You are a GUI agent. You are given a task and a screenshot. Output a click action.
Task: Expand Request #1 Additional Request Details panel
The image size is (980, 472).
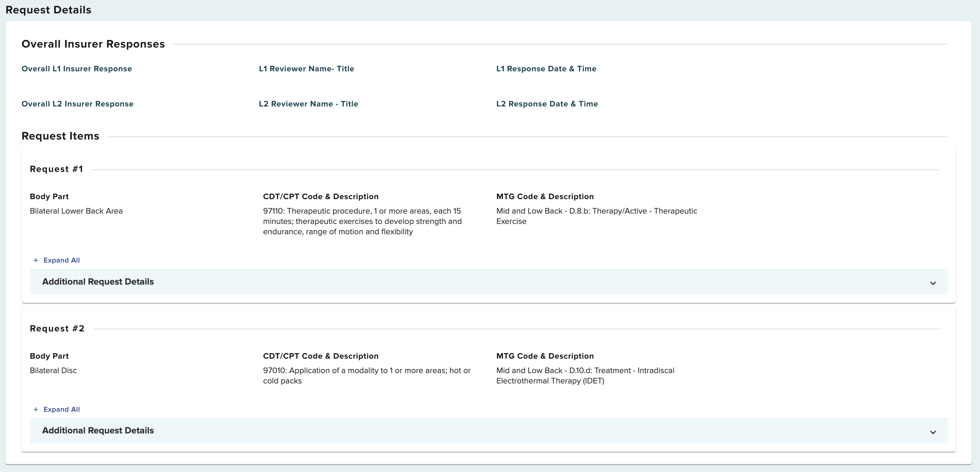click(98, 282)
